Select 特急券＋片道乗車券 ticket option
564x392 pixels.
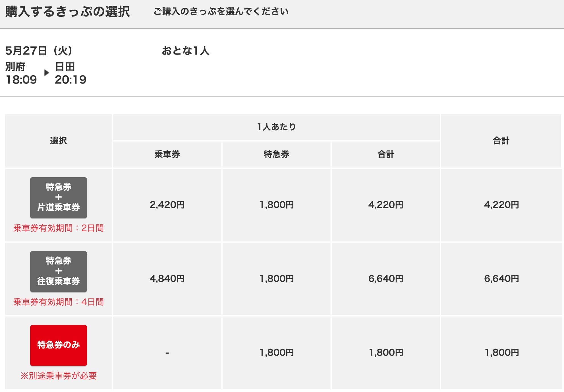(59, 198)
